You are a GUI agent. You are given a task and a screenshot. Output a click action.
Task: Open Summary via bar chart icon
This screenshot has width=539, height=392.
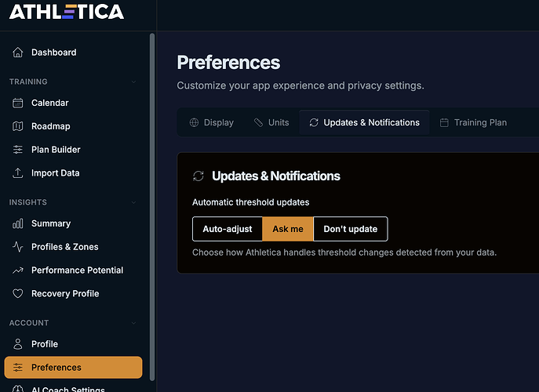18,223
